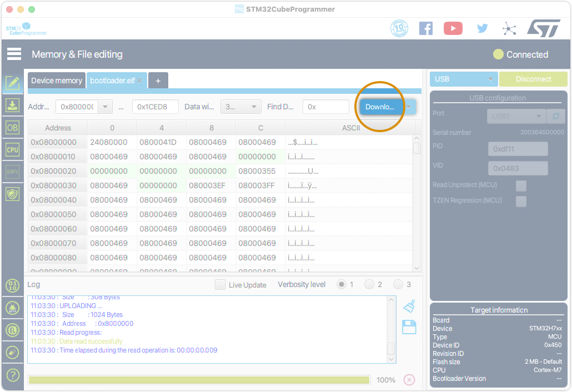
Task: Save the log with the floppy disk icon
Action: click(x=409, y=326)
